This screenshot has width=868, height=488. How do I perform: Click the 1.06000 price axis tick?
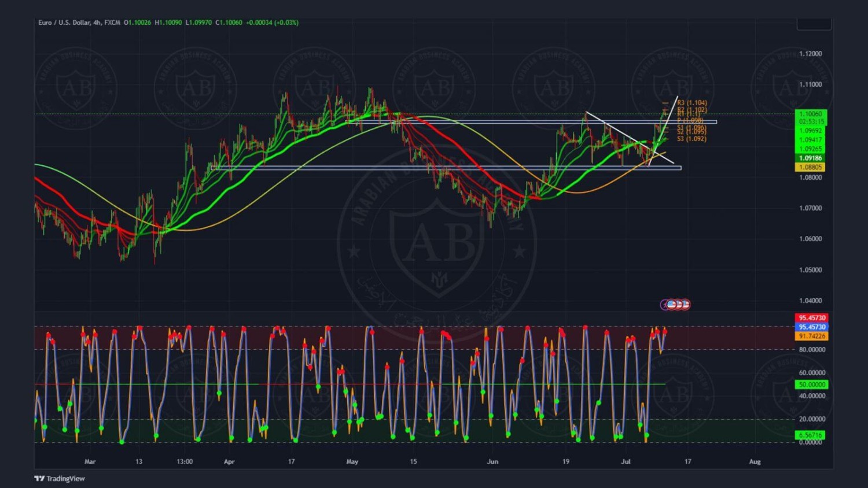pyautogui.click(x=810, y=239)
